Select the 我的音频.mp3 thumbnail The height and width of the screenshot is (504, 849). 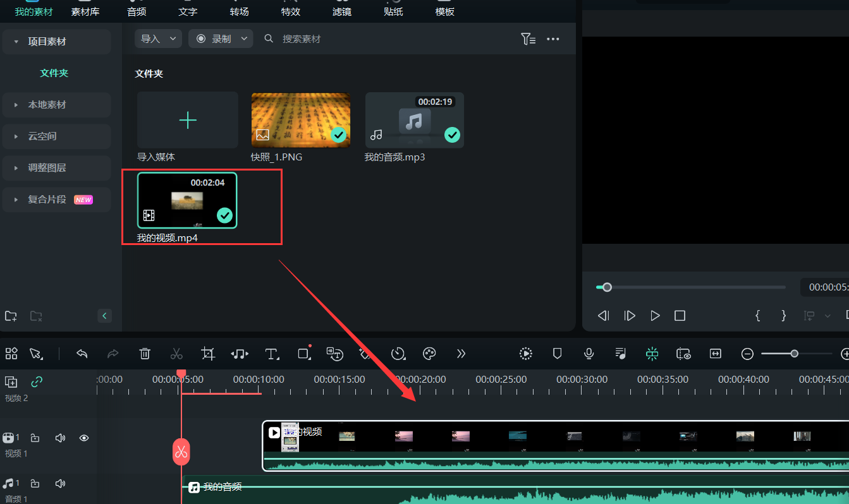pos(415,121)
